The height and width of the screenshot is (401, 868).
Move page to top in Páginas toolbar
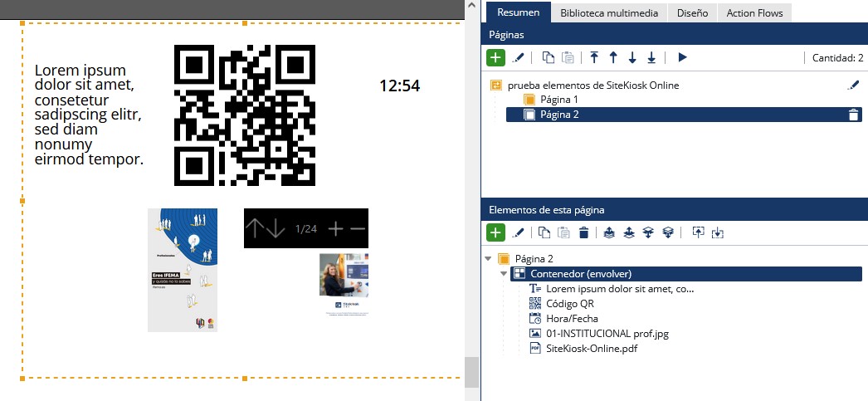pos(594,57)
